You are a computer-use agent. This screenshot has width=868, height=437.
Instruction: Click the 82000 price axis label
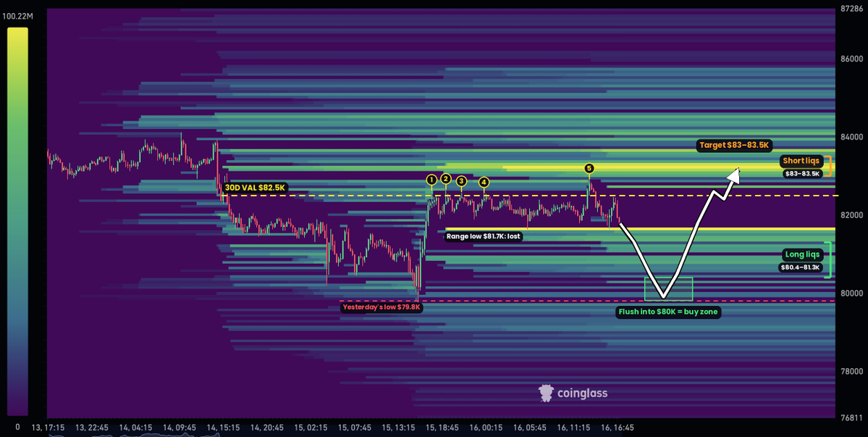coord(853,215)
